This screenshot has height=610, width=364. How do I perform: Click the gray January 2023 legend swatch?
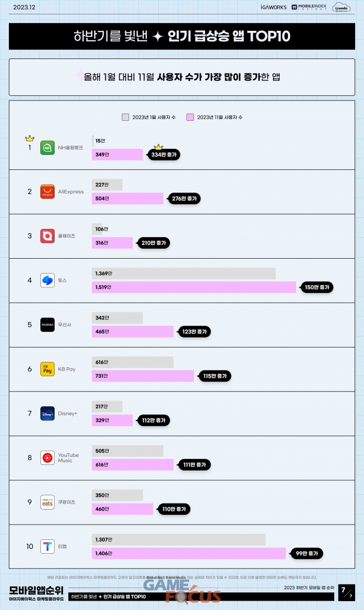click(125, 117)
